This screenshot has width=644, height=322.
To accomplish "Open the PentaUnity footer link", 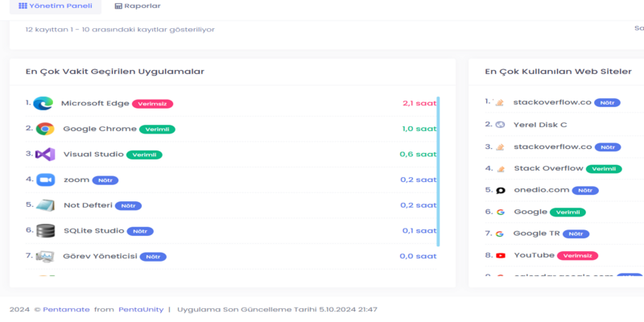I will [141, 309].
